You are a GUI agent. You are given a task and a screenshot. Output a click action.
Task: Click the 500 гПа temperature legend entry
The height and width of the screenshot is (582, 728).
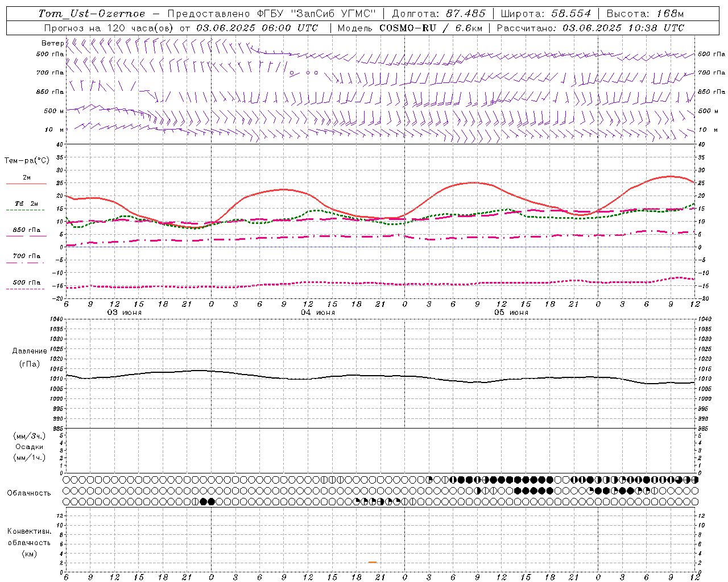pos(27,282)
